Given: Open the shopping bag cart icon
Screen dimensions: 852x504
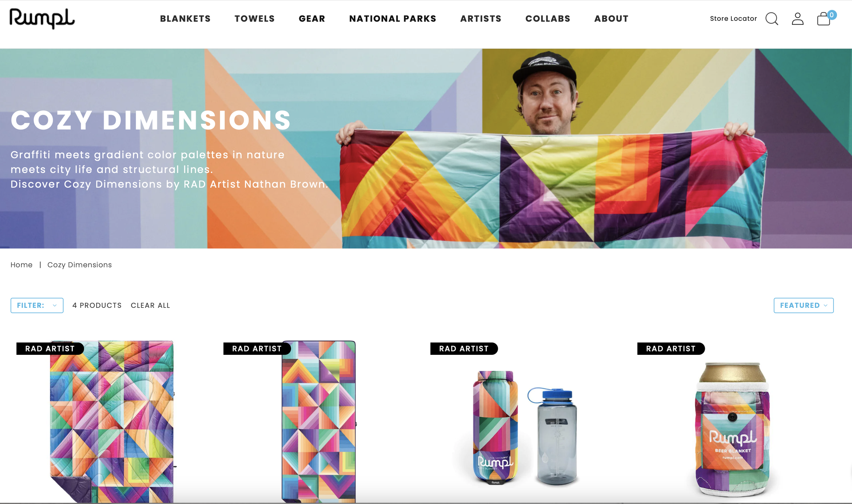Looking at the screenshot, I should [x=823, y=19].
